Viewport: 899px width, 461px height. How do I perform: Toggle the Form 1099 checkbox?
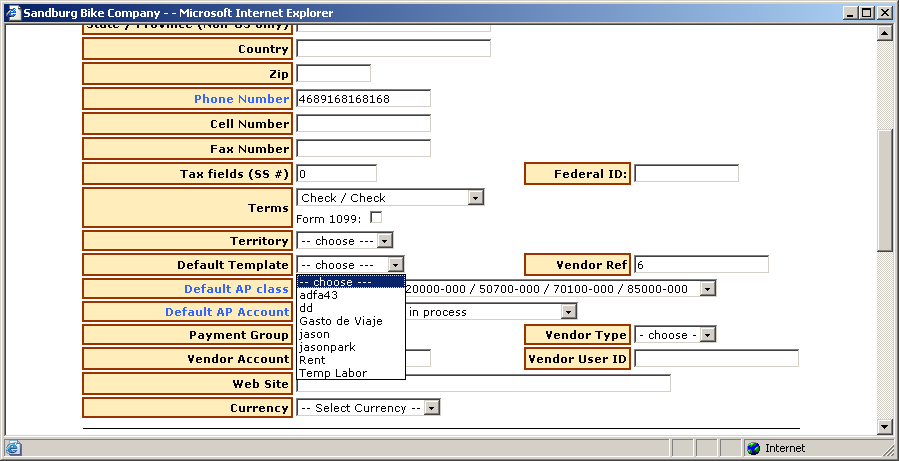click(x=376, y=217)
